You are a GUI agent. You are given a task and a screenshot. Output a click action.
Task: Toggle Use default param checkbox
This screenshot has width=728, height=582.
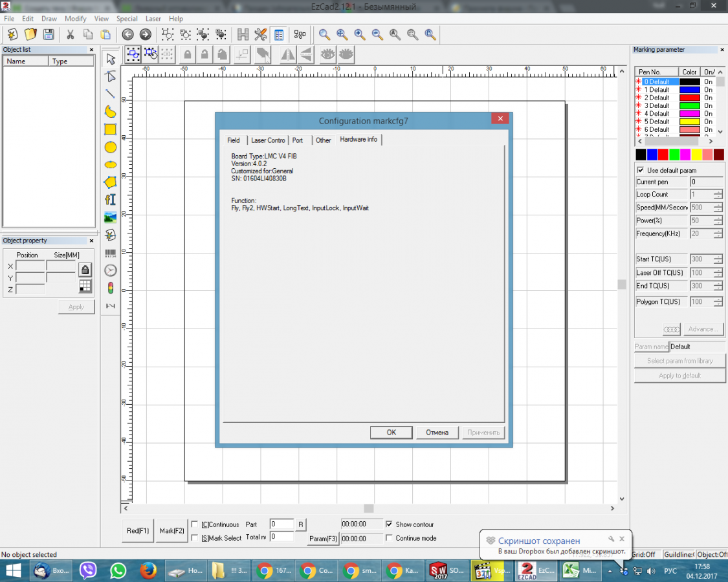(641, 170)
